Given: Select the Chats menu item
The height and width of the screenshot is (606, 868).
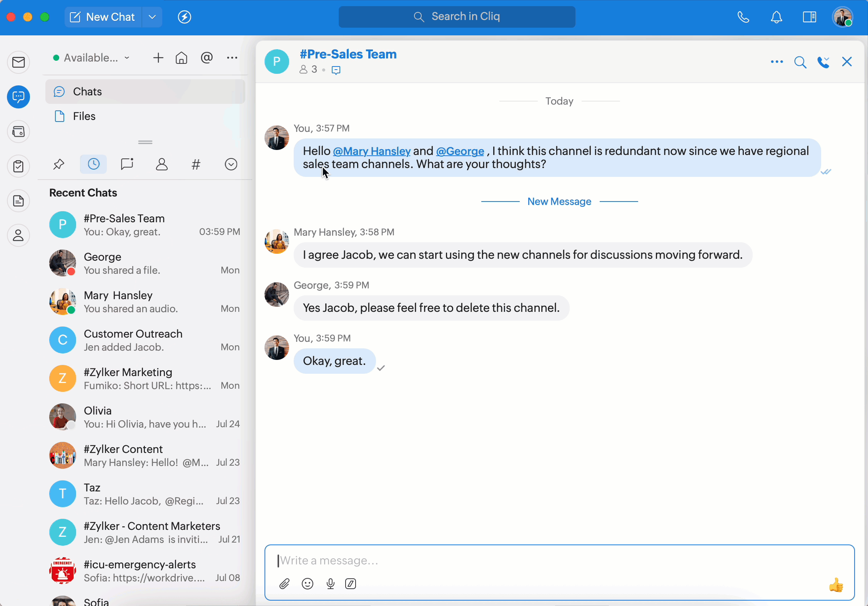Looking at the screenshot, I should coord(87,92).
